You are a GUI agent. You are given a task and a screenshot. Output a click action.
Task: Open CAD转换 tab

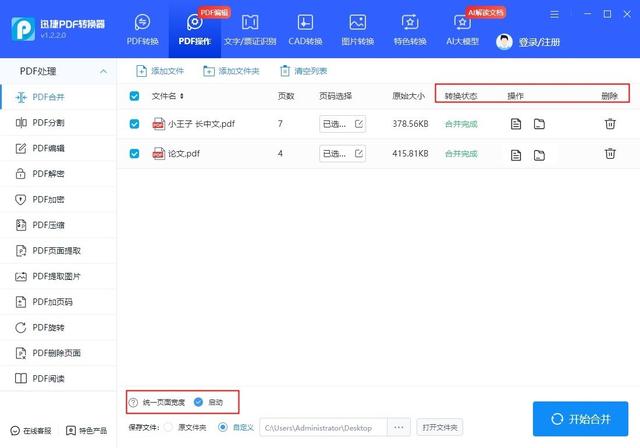pos(305,30)
